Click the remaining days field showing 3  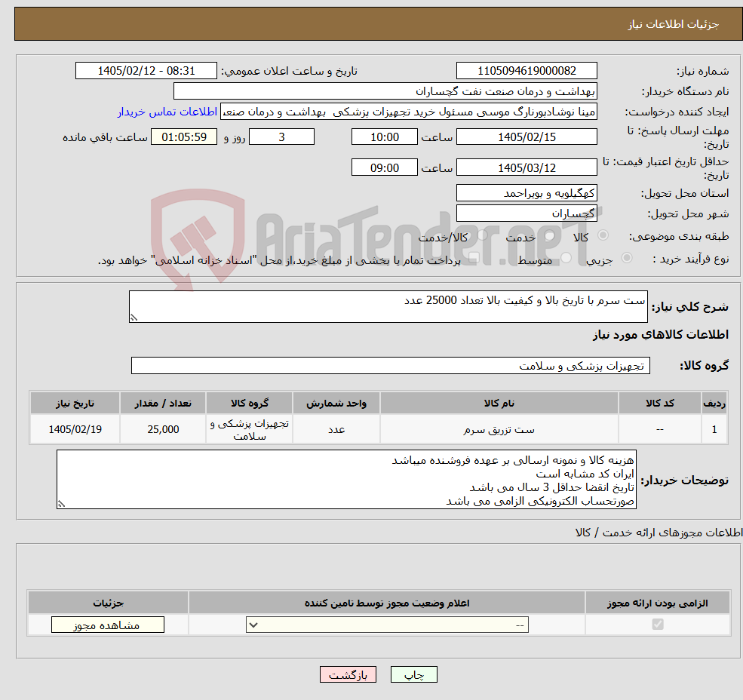click(281, 137)
